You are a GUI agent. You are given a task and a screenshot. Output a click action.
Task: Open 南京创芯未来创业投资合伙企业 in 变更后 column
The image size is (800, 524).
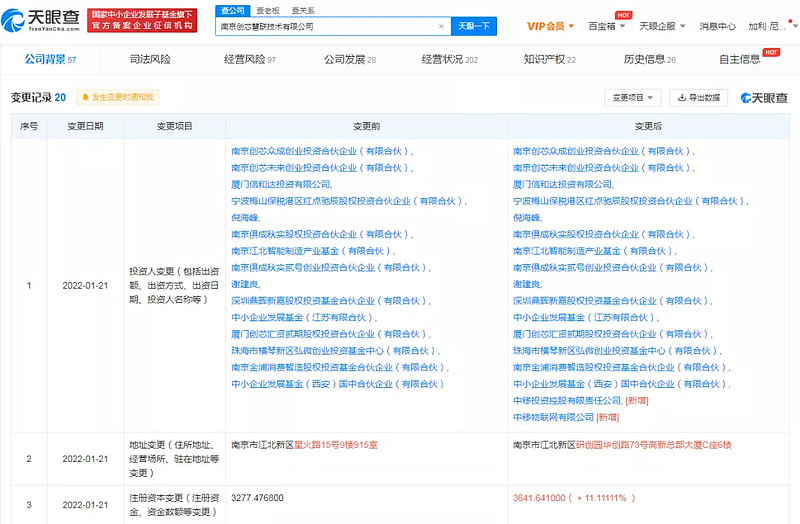pos(602,167)
